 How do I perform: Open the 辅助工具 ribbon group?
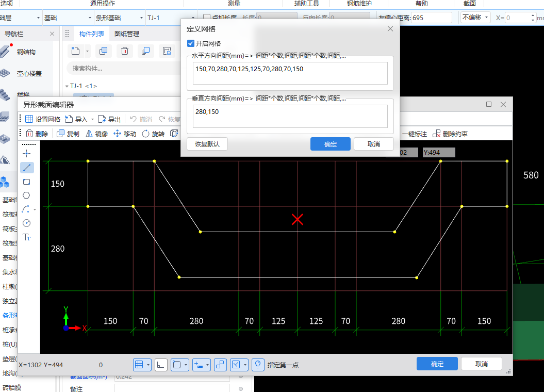point(307,4)
